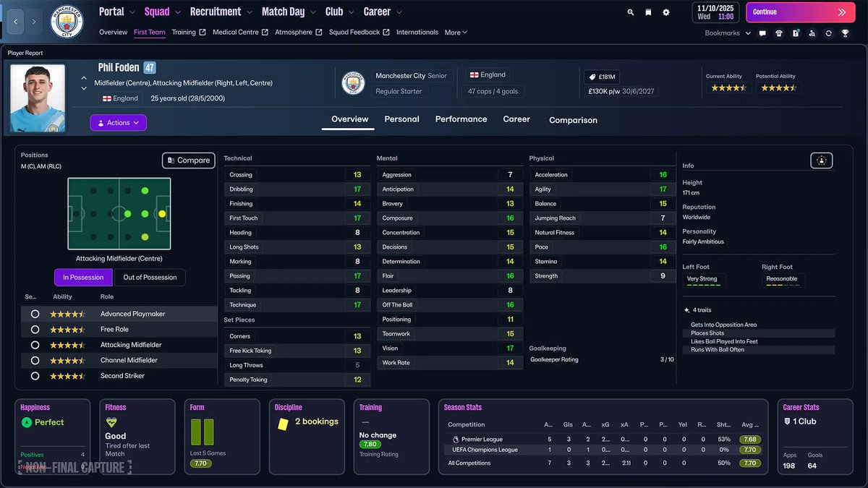
Task: Click the green Perfect happiness face icon
Action: point(27,422)
